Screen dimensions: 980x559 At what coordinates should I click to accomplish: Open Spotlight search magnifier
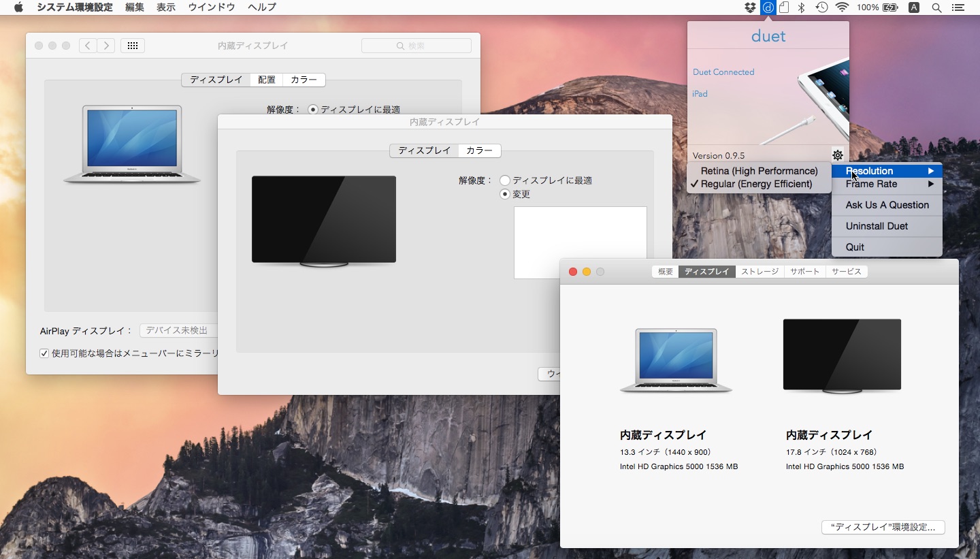936,7
